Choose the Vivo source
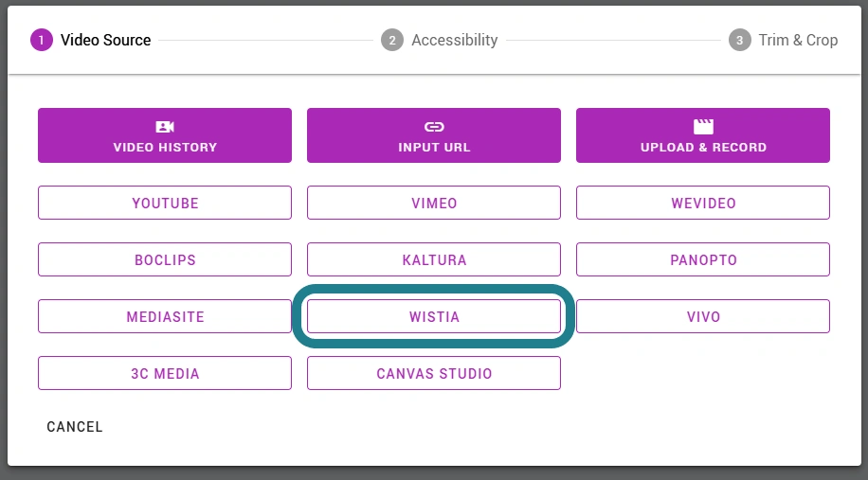 [703, 316]
